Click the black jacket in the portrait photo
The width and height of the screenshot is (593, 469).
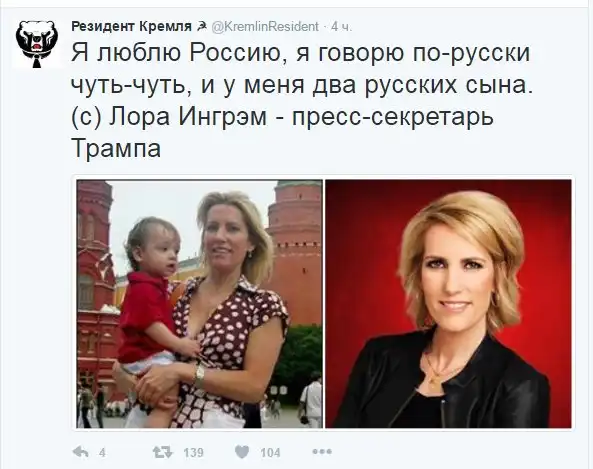[446, 386]
